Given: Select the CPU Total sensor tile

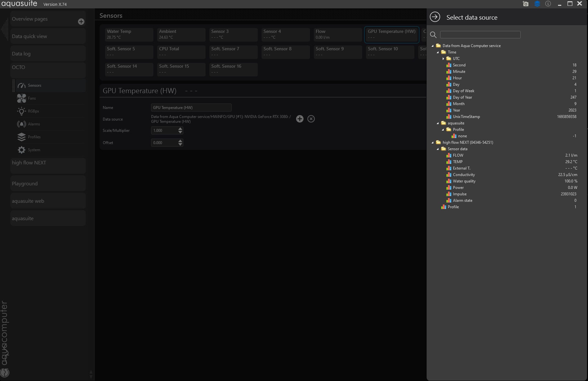Looking at the screenshot, I should coord(181,52).
